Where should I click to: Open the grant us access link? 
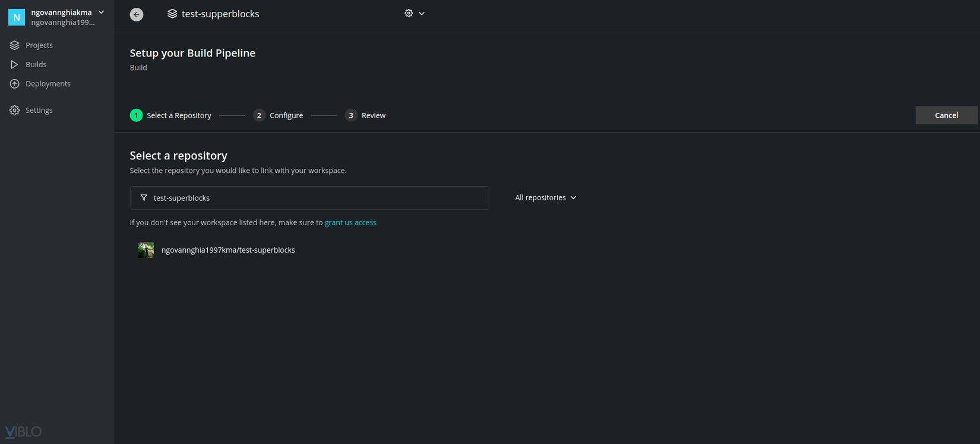[350, 222]
